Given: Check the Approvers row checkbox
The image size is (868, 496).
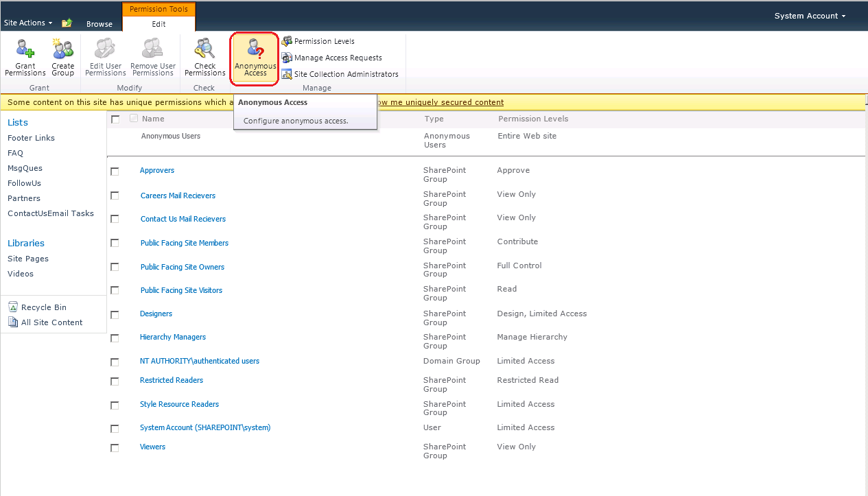Looking at the screenshot, I should tap(115, 170).
